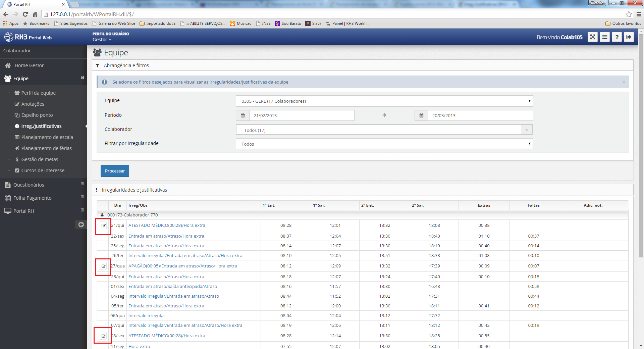Open Espelho ponto menu item
The image size is (644, 349).
pyautogui.click(x=37, y=115)
